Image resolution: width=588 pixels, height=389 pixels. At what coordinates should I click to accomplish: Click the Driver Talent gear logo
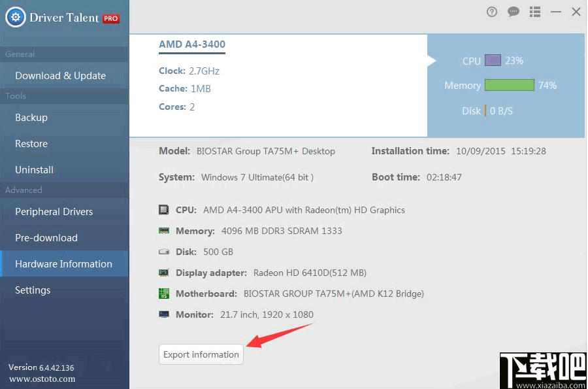click(x=16, y=17)
